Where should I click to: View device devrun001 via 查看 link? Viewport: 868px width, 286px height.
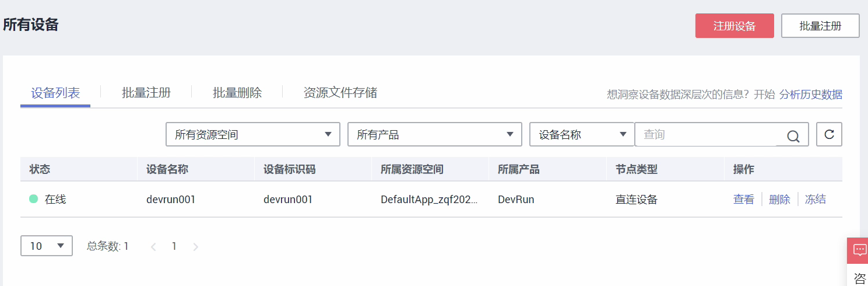click(743, 200)
